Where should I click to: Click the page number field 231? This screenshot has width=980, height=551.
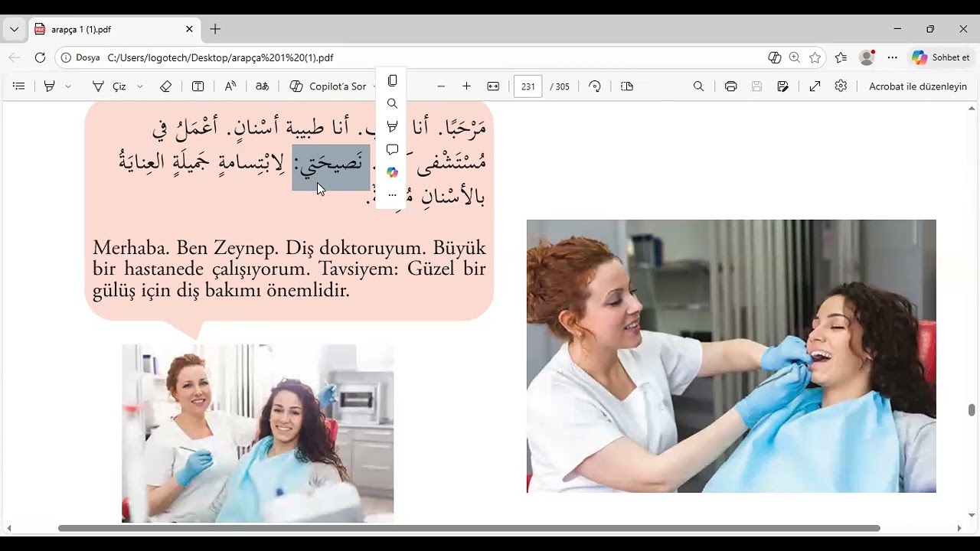click(528, 86)
